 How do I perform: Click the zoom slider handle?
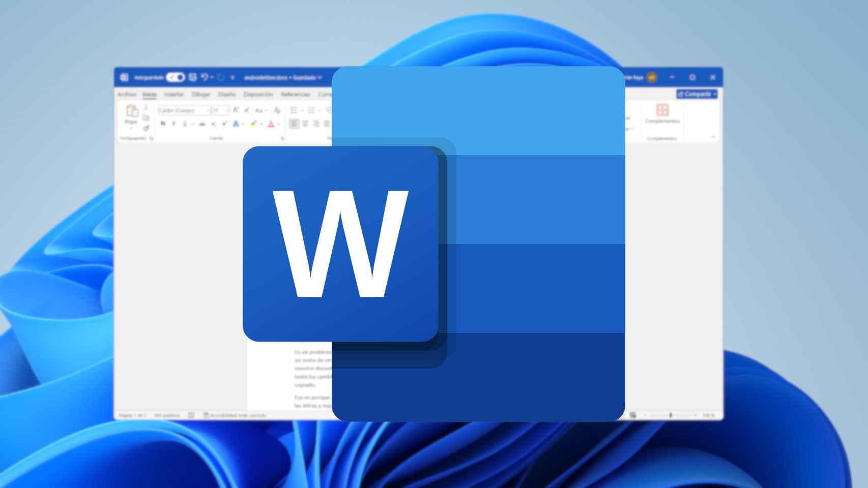point(671,415)
